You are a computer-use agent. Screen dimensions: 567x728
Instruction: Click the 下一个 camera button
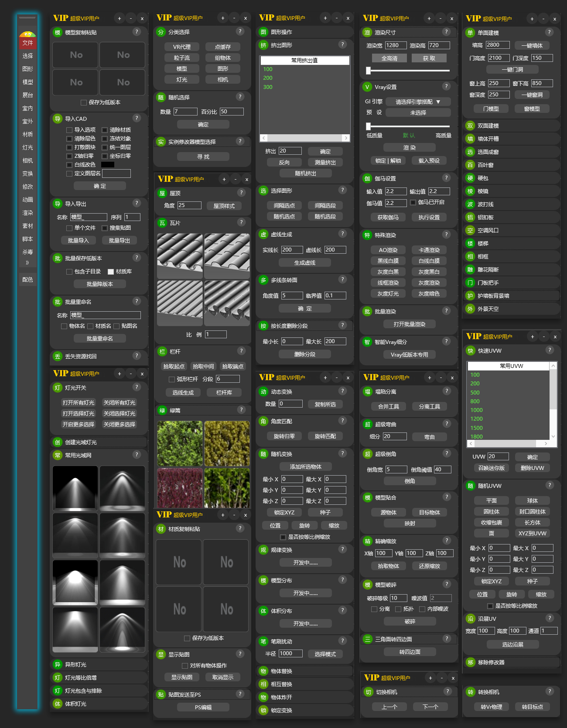[x=430, y=707]
